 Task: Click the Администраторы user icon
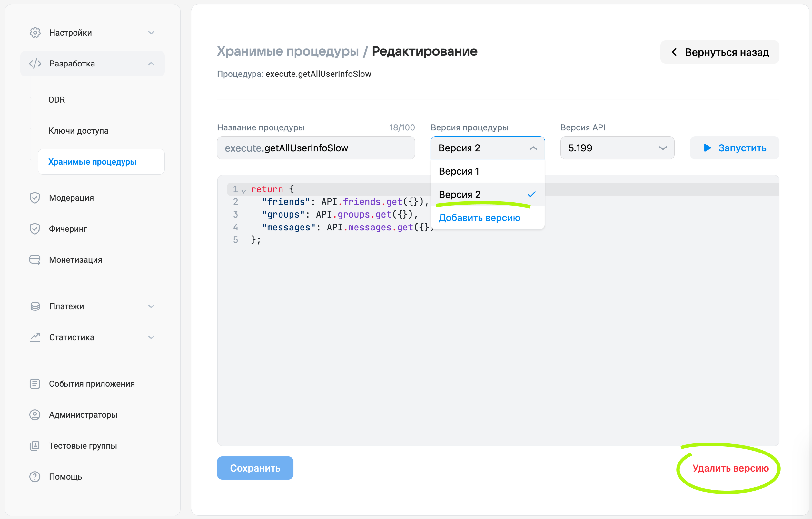(35, 415)
